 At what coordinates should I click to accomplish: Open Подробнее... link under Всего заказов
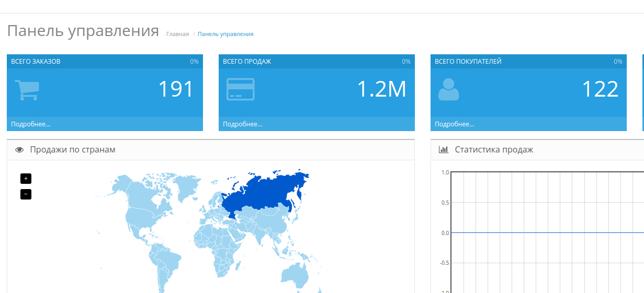(31, 124)
